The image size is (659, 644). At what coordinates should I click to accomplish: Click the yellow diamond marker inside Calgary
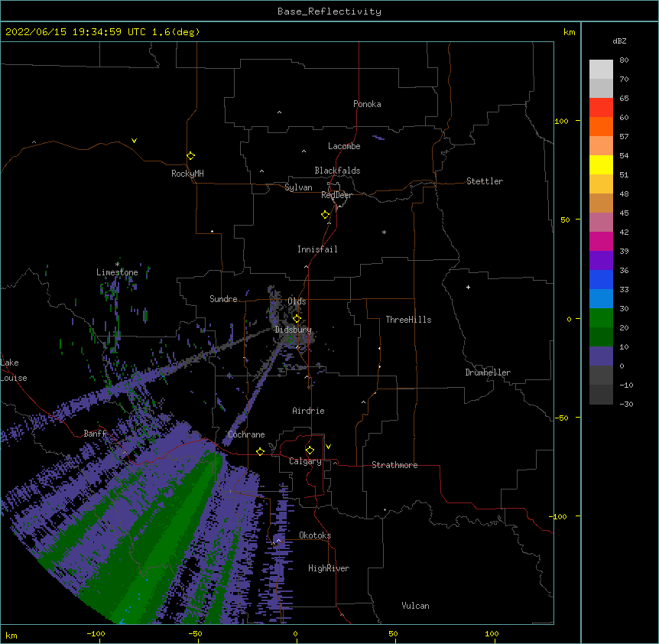310,450
